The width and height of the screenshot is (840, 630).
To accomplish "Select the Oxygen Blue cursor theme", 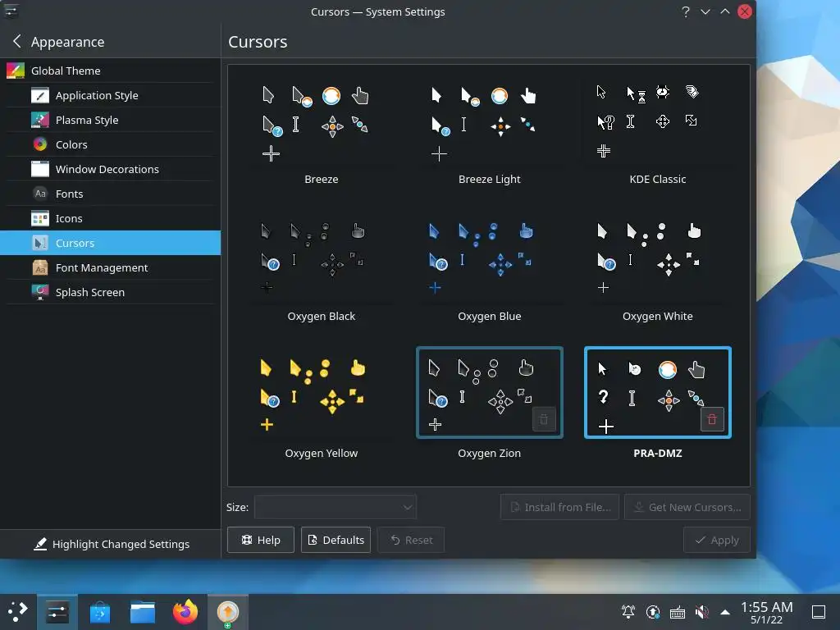I will [489, 270].
